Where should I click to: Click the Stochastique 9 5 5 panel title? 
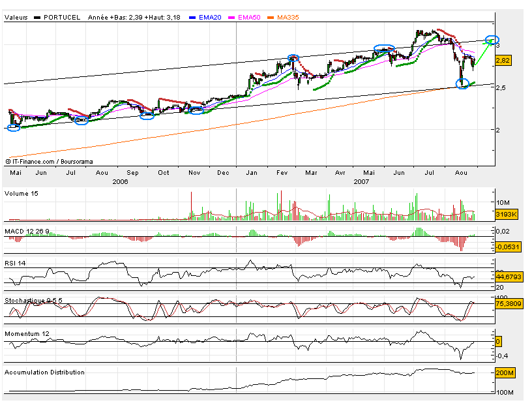click(x=33, y=300)
